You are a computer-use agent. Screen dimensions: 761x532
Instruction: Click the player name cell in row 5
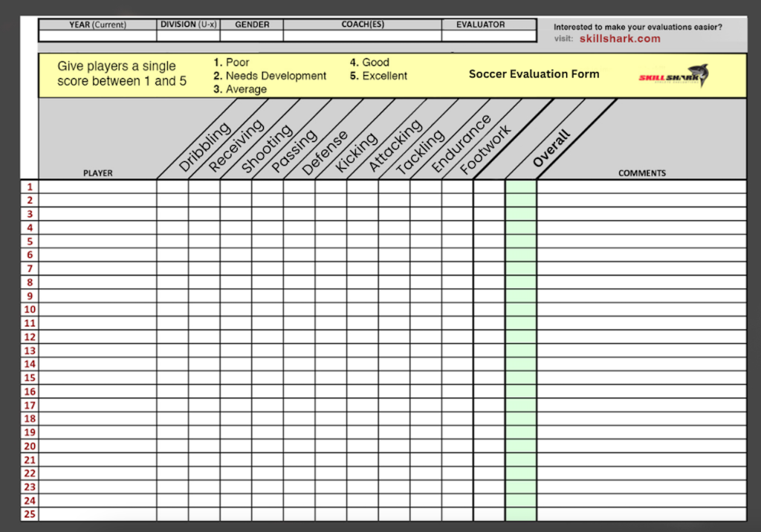coord(97,241)
